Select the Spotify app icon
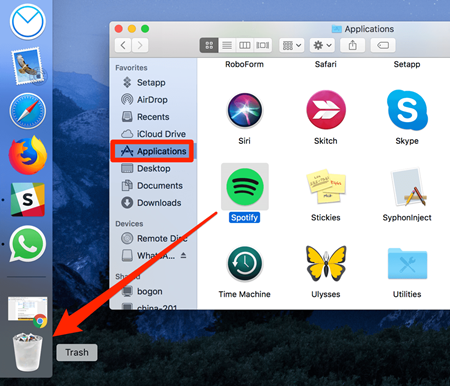Image resolution: width=450 pixels, height=386 pixels. click(x=245, y=187)
